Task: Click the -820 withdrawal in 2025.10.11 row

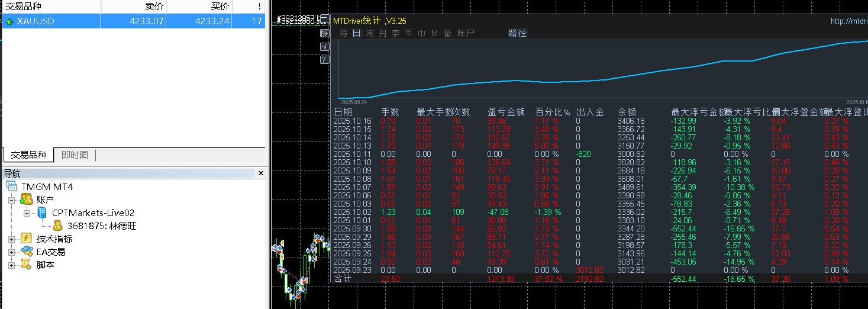Action: pos(583,154)
